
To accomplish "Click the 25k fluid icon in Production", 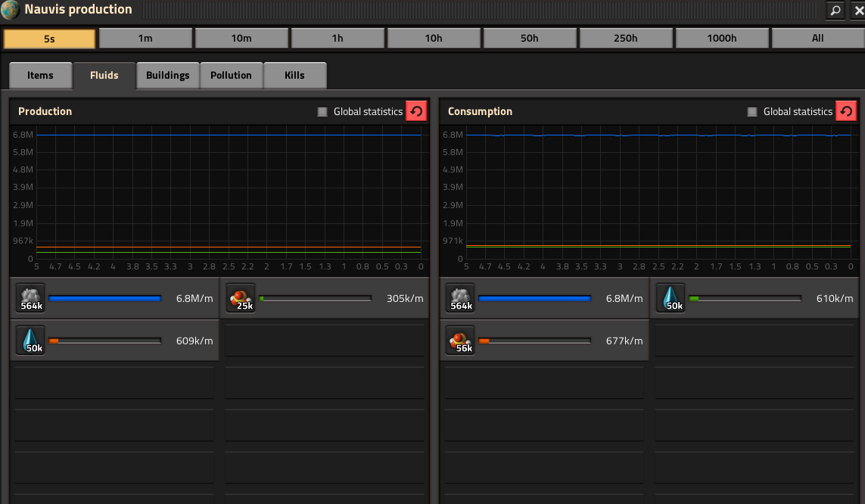I will click(x=241, y=298).
